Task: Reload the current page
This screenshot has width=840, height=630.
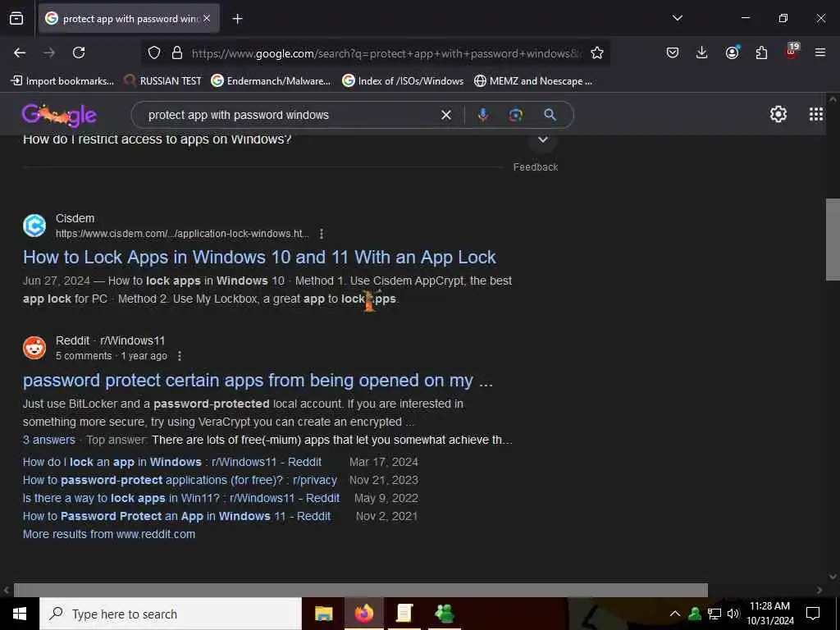Action: click(79, 52)
